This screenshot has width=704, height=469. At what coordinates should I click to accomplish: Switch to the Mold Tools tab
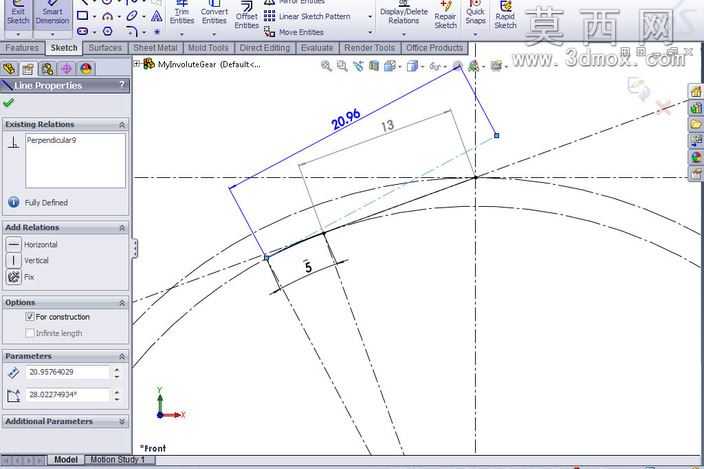[x=208, y=48]
